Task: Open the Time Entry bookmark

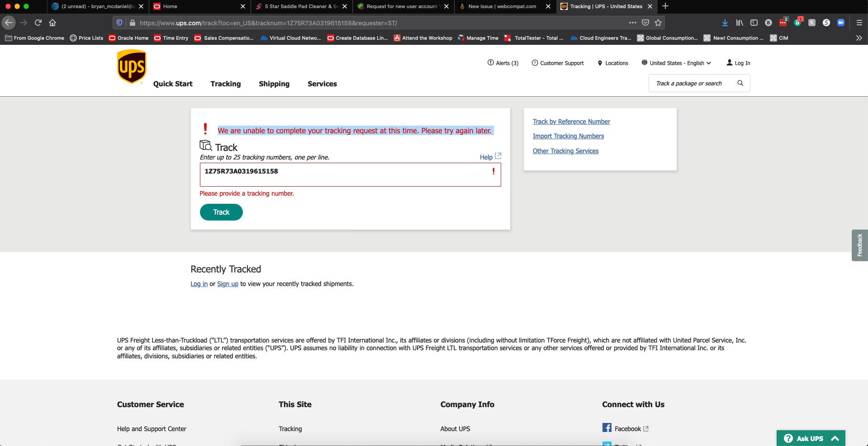Action: click(x=171, y=38)
